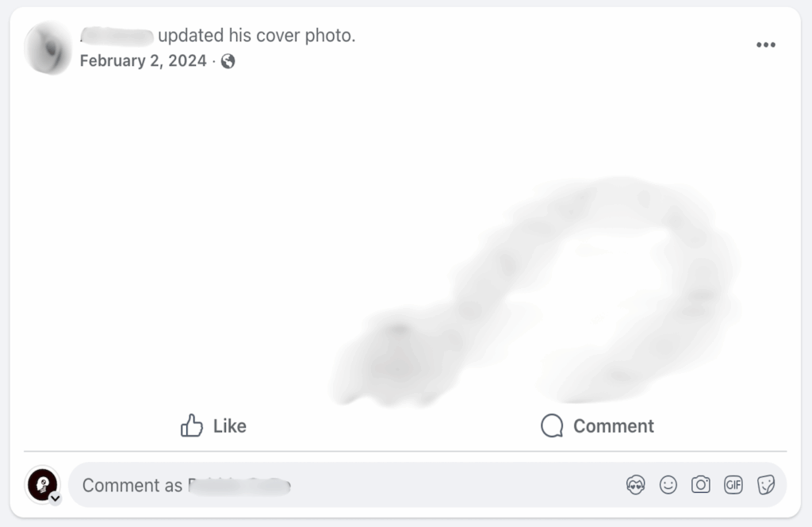Click the blurred commenter name placeholder
The height and width of the screenshot is (527, 812).
(x=239, y=486)
